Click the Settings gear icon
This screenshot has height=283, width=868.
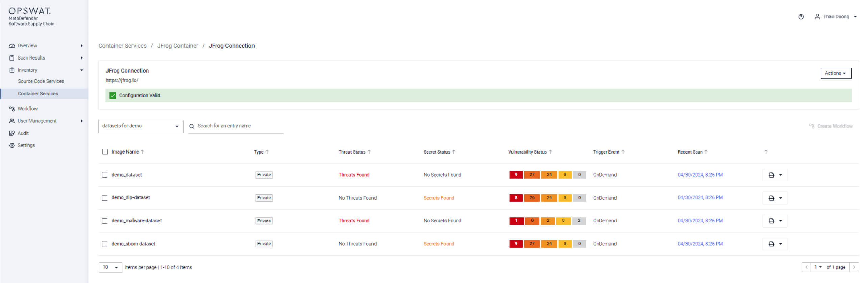pos(12,145)
